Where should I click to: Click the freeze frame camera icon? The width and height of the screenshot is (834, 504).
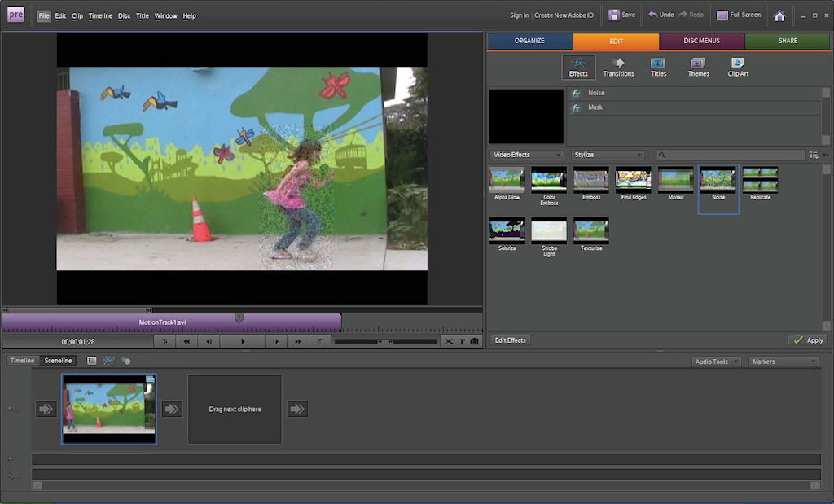pyautogui.click(x=474, y=342)
